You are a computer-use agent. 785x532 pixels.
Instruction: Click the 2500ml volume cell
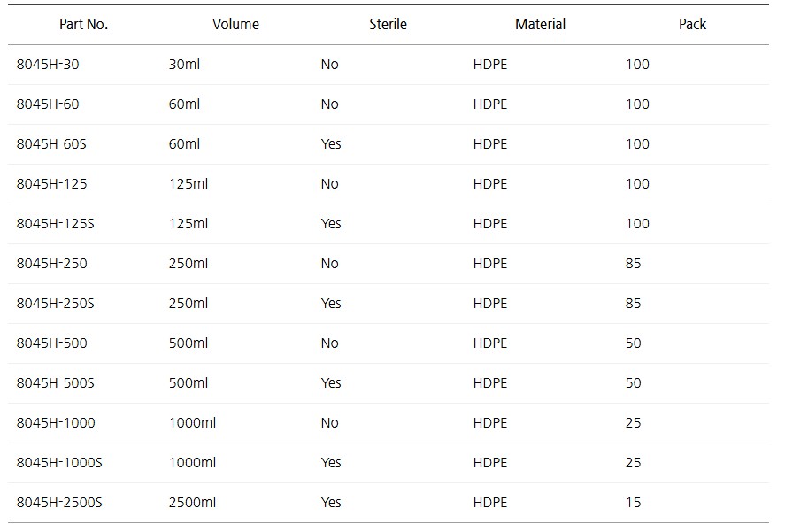tap(192, 503)
